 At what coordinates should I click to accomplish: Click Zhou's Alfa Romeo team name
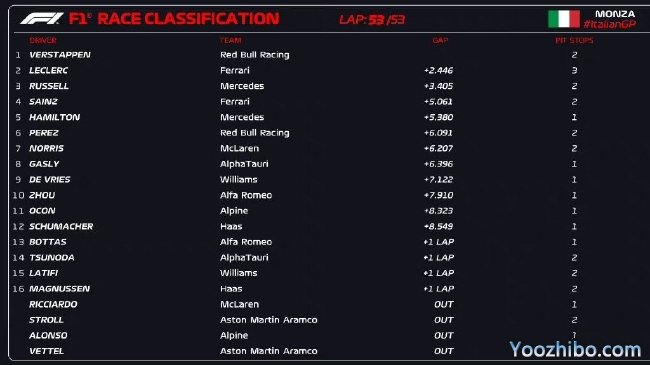pos(246,195)
